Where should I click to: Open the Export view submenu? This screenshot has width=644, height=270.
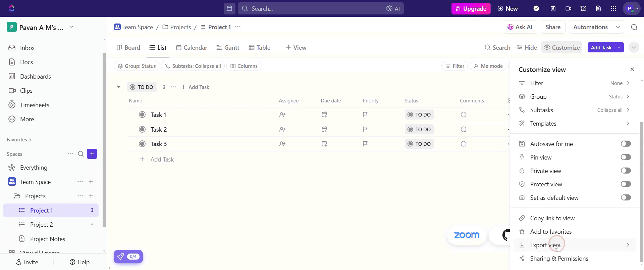(574, 245)
